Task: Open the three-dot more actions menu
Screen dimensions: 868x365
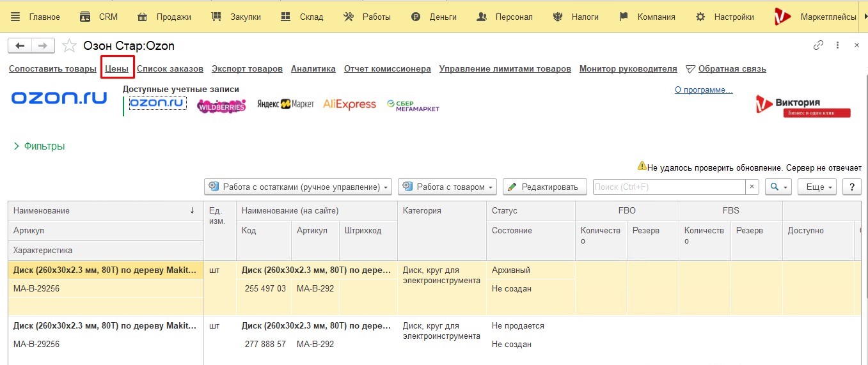Action: pos(837,45)
